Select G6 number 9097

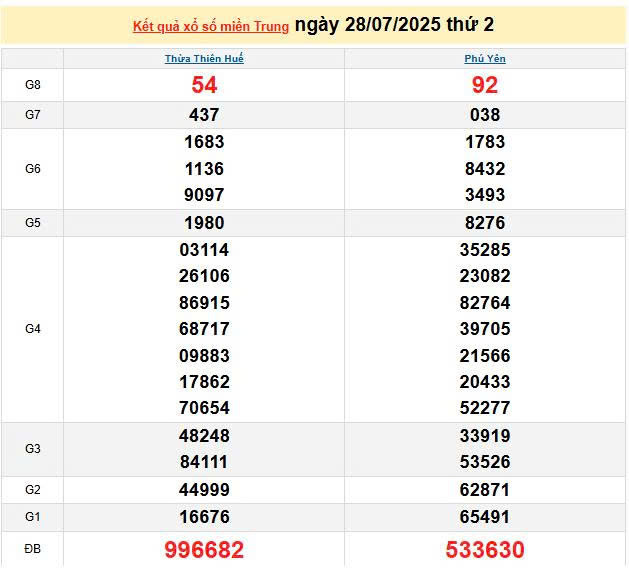204,195
